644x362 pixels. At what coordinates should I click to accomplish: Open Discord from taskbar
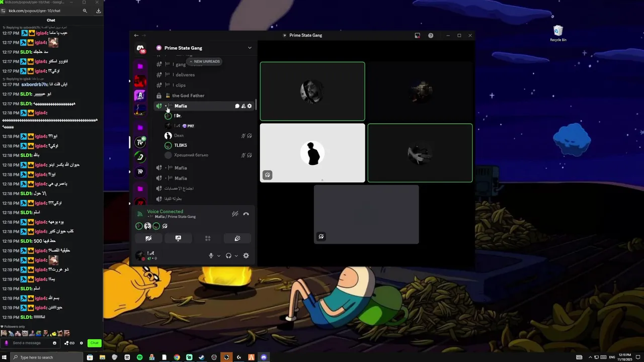[x=264, y=357]
